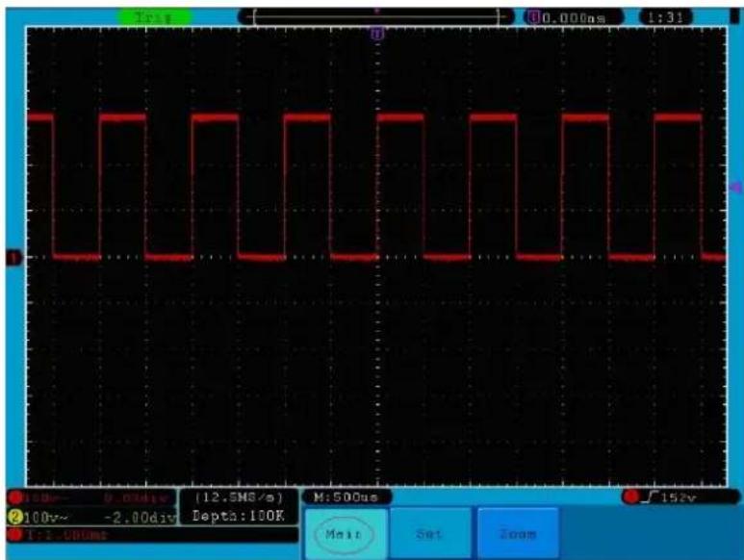Click the Depth:100K memory depth readout
744x560 pixels.
(x=238, y=516)
